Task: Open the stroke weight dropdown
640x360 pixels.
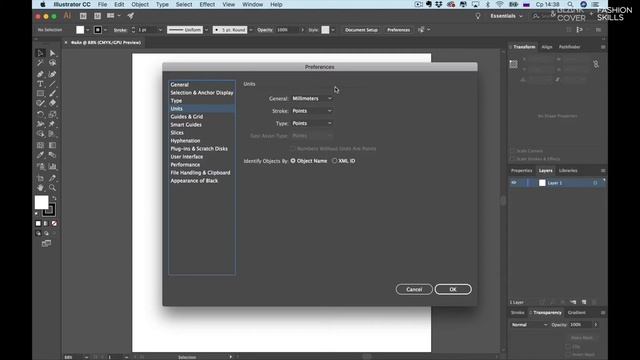Action: click(x=160, y=30)
